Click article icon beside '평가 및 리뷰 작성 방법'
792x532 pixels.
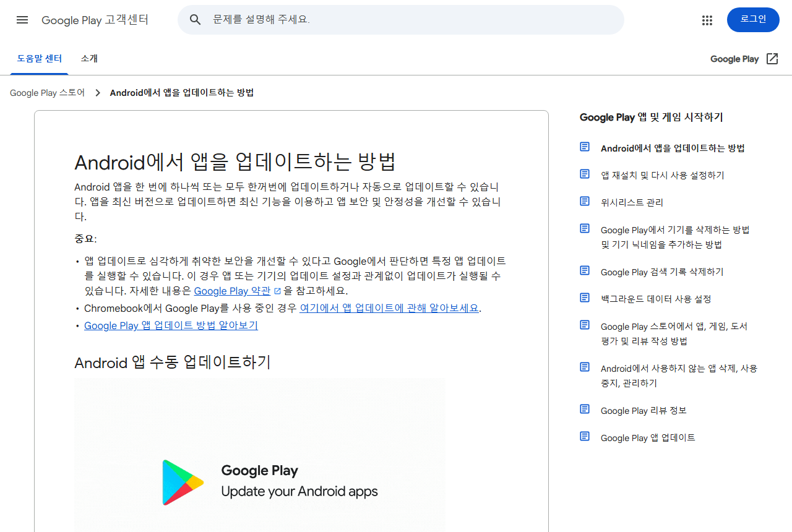click(585, 325)
